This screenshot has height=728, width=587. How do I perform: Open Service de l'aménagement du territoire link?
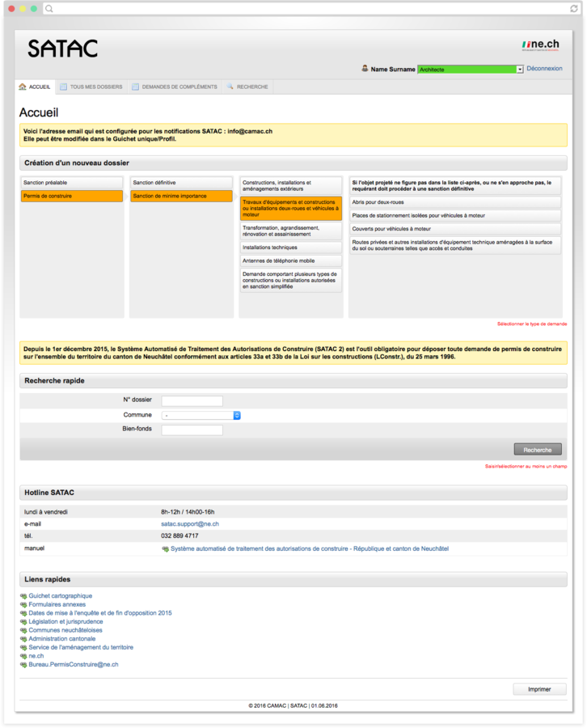click(x=81, y=647)
